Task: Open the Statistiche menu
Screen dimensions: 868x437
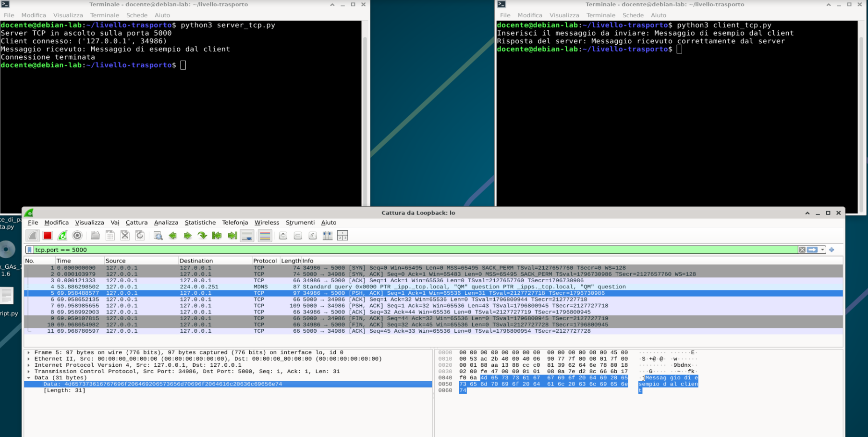Action: click(200, 223)
